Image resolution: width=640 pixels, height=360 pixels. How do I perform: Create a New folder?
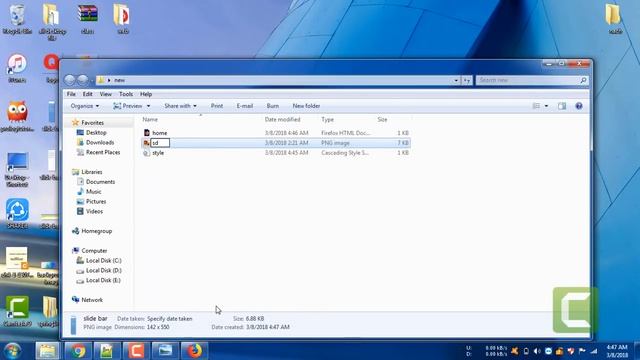pos(306,106)
